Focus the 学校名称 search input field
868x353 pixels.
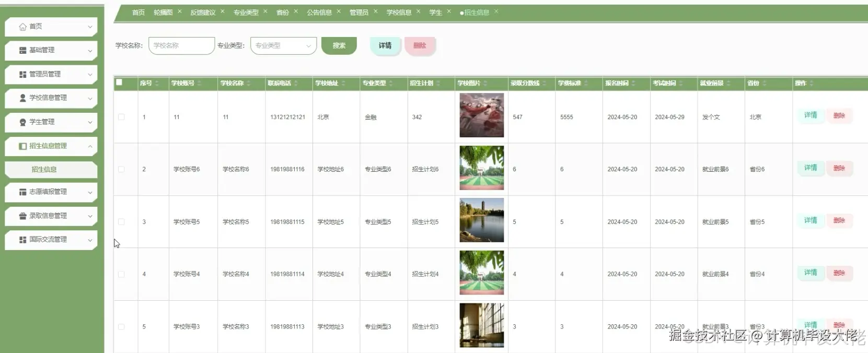181,46
